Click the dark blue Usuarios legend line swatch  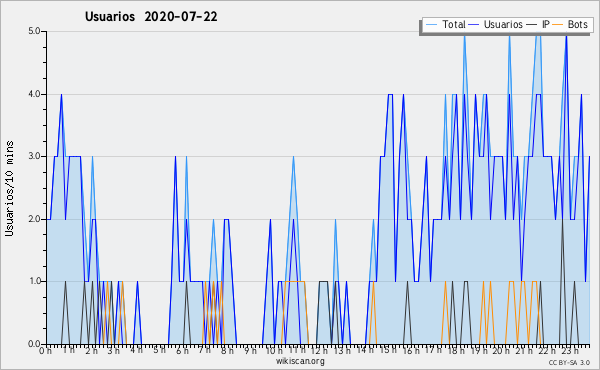tap(474, 25)
